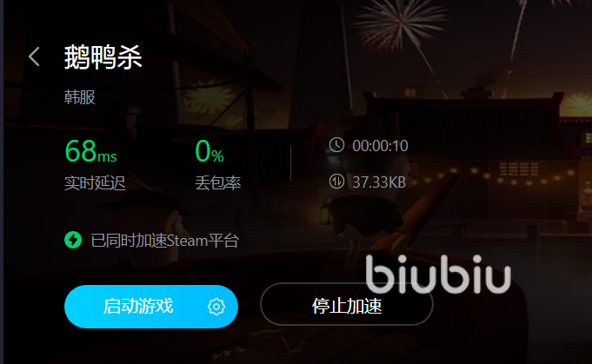The image size is (592, 364).
Task: Stop acceleration with 停止加速 button
Action: [x=347, y=304]
